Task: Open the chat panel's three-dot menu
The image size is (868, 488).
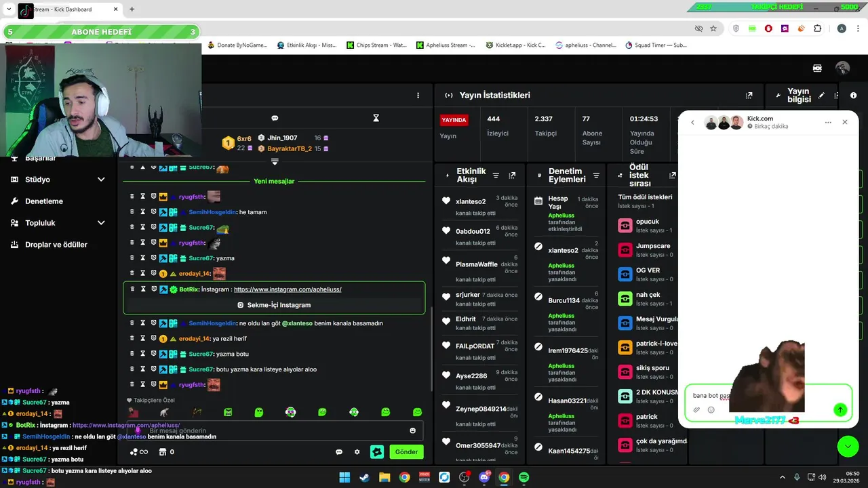Action: (x=418, y=96)
